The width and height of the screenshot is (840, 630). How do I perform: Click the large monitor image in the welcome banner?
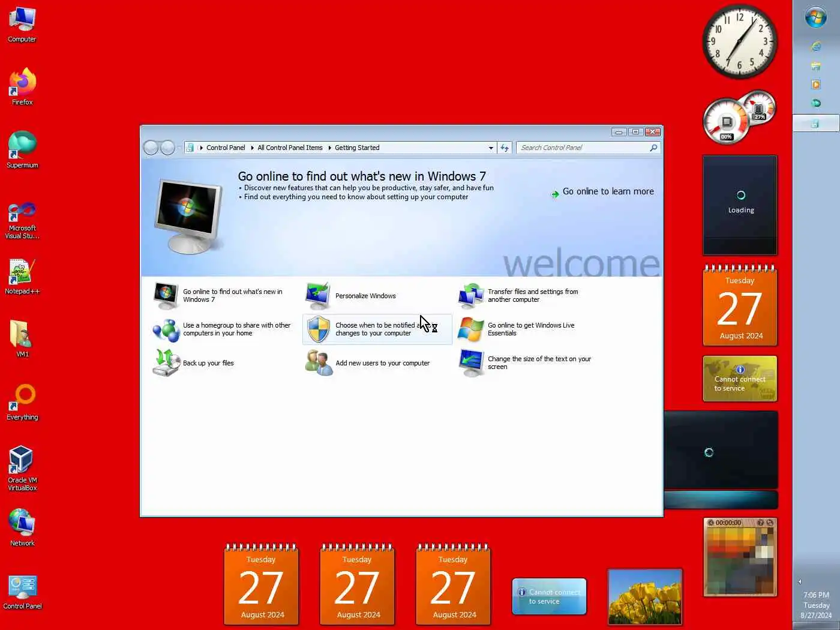tap(188, 216)
